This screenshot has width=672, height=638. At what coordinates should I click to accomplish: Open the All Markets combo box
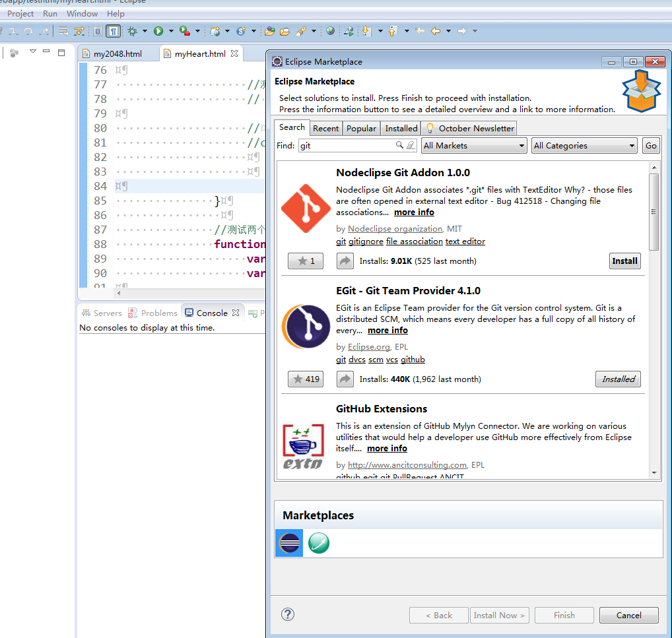coord(474,146)
